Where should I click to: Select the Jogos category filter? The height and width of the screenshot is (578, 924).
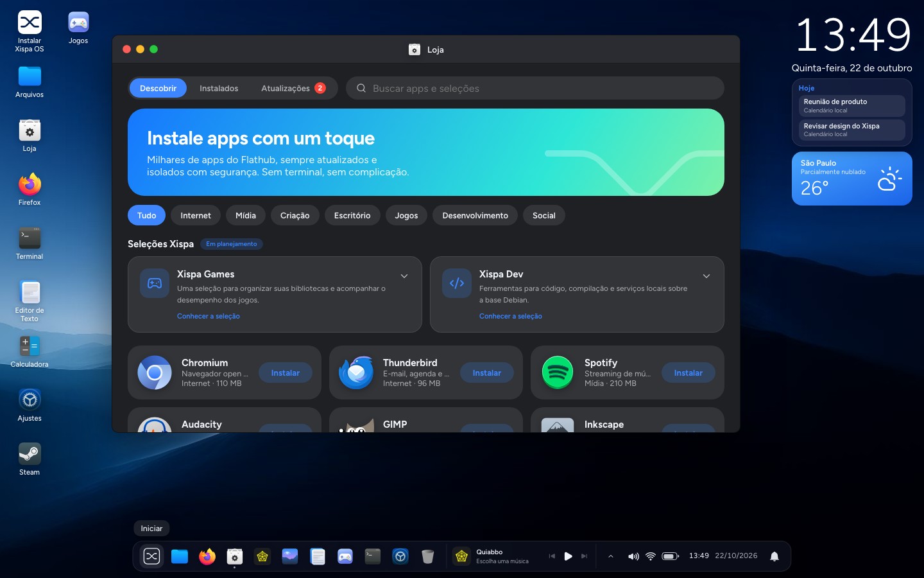[x=406, y=215]
